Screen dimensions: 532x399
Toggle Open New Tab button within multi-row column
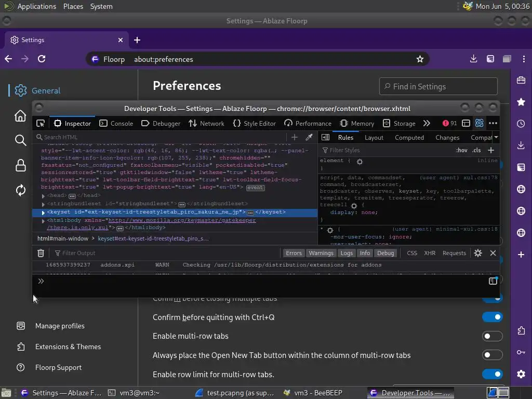(x=493, y=355)
